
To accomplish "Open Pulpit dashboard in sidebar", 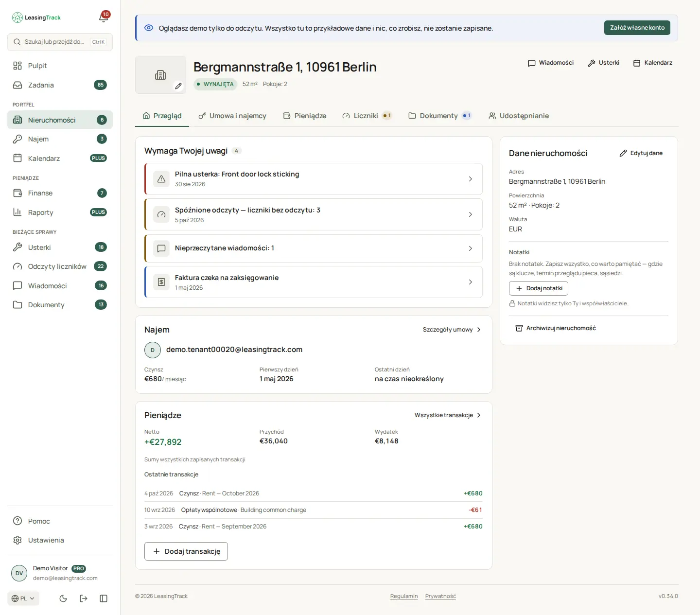I will [x=60, y=66].
